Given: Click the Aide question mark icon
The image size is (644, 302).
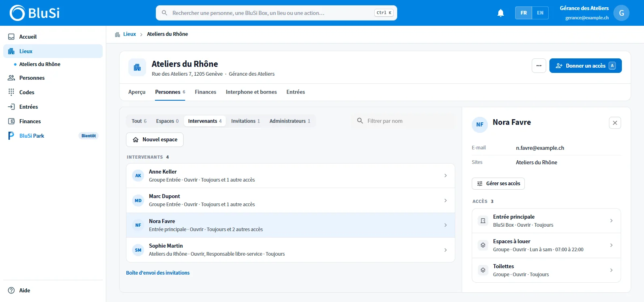Looking at the screenshot, I should [x=11, y=290].
